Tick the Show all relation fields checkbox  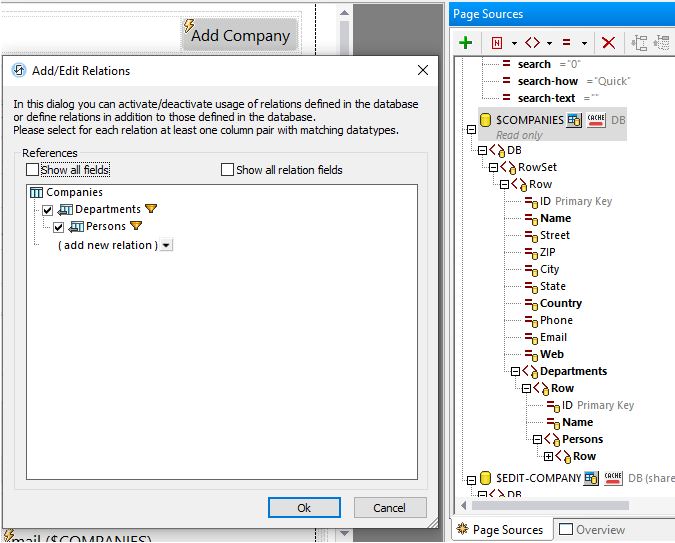click(x=227, y=170)
